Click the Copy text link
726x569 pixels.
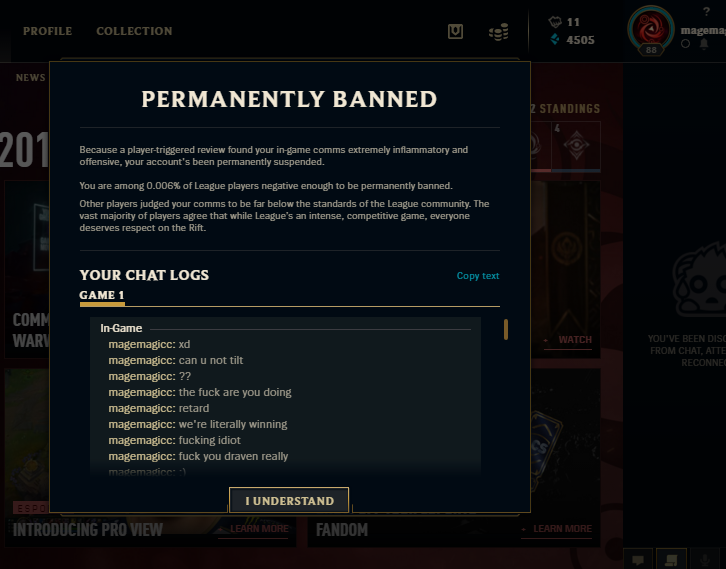(478, 276)
